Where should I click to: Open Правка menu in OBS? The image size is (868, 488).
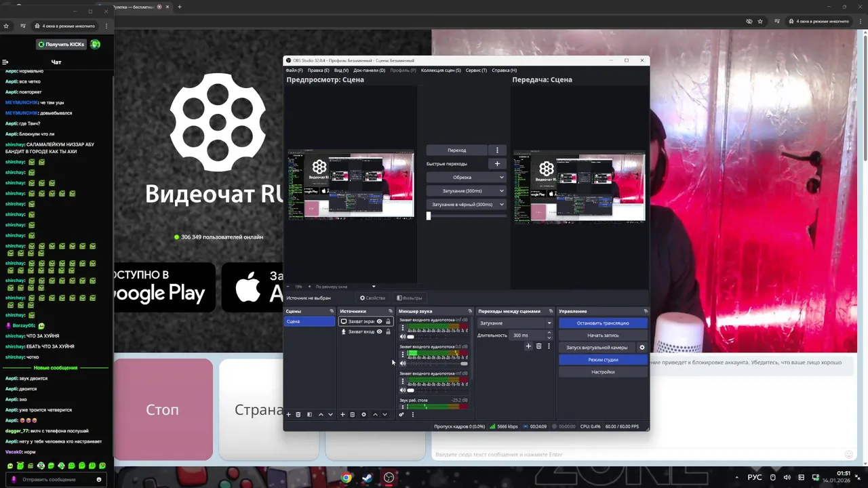pos(318,70)
